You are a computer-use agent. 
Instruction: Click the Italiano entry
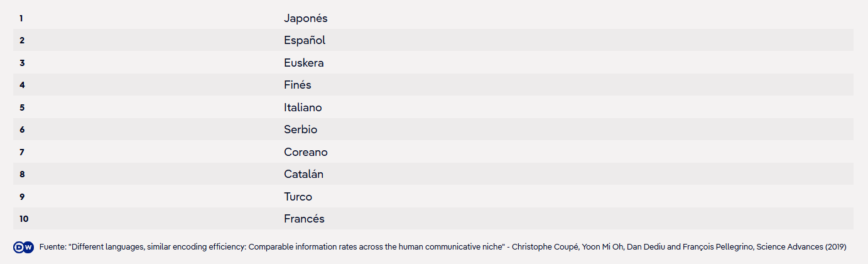[x=303, y=107]
